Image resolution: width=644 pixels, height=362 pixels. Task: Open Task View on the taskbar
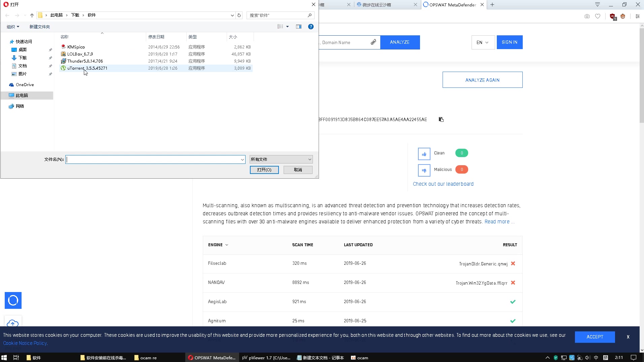pos(16,358)
